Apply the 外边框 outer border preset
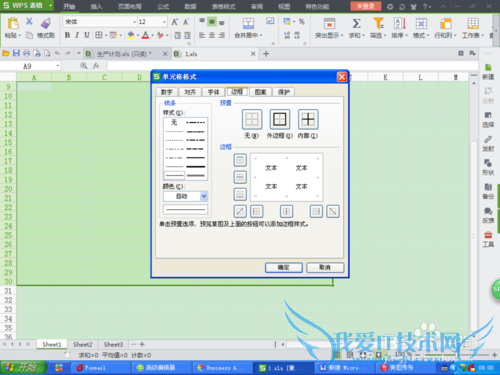 279,119
